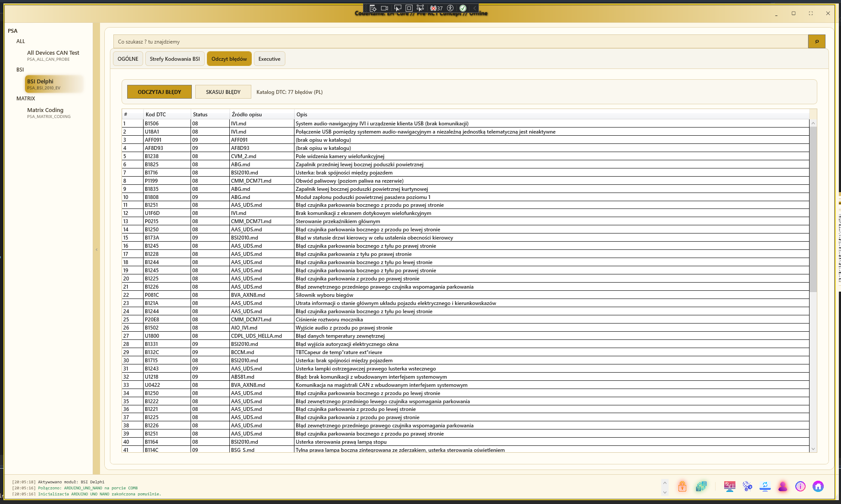Open the blue gears settings icon
This screenshot has width=841, height=504.
coord(747,486)
